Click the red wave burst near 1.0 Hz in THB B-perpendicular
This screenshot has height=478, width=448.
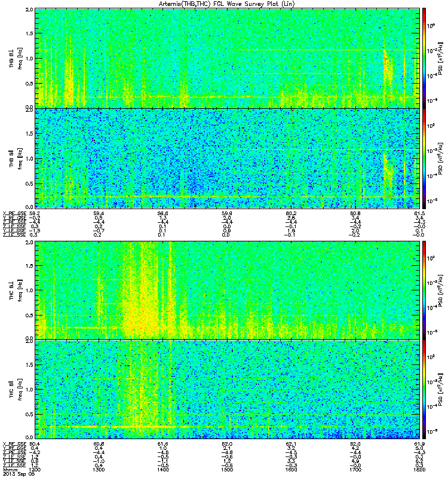point(385,58)
